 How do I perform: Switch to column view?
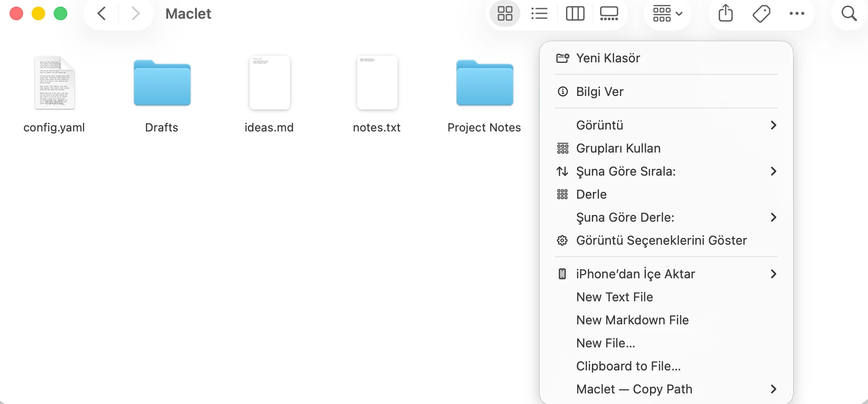coord(575,13)
